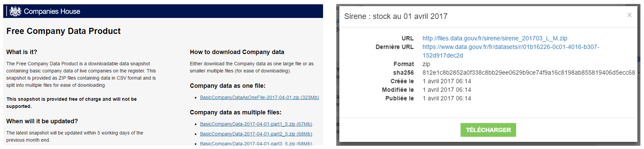Click the How to download Company data heading
The width and height of the screenshot is (644, 149).
click(x=237, y=52)
